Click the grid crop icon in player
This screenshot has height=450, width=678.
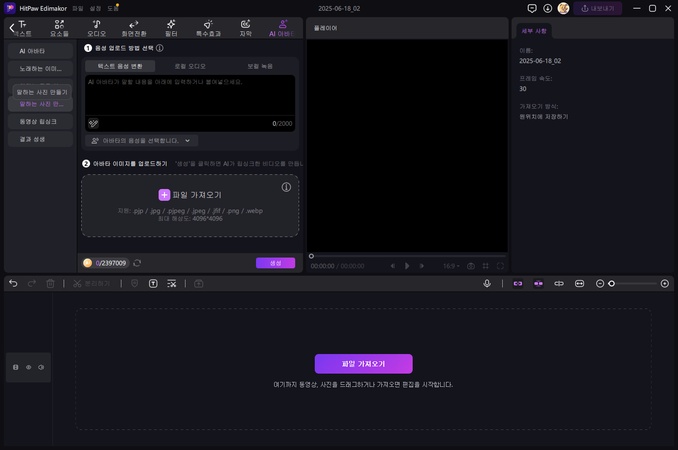pyautogui.click(x=486, y=266)
